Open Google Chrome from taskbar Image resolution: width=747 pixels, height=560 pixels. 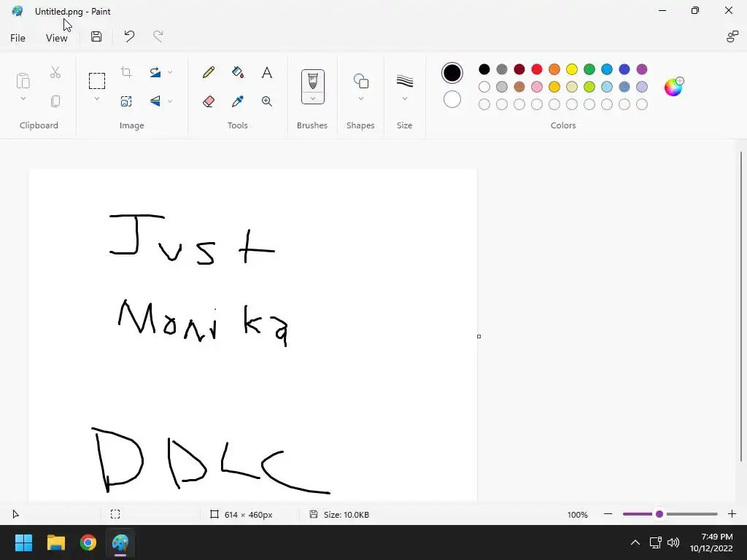tap(88, 542)
